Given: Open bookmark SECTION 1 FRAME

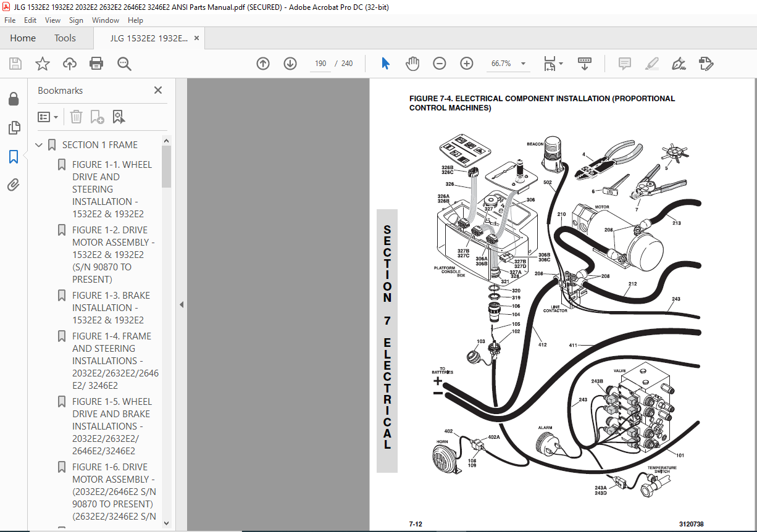Looking at the screenshot, I should (x=100, y=145).
